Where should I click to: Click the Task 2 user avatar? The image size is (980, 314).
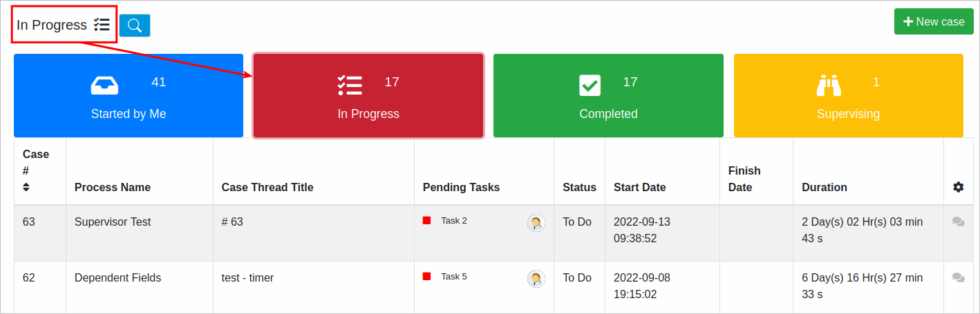pyautogui.click(x=536, y=222)
